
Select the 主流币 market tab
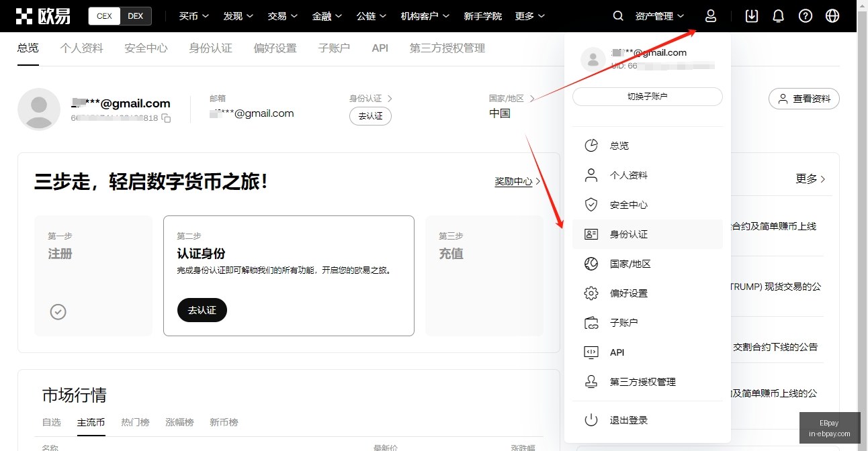[91, 422]
